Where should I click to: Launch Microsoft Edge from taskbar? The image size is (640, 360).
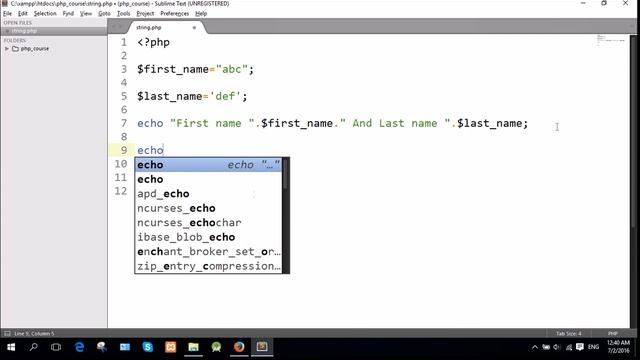[x=80, y=347]
